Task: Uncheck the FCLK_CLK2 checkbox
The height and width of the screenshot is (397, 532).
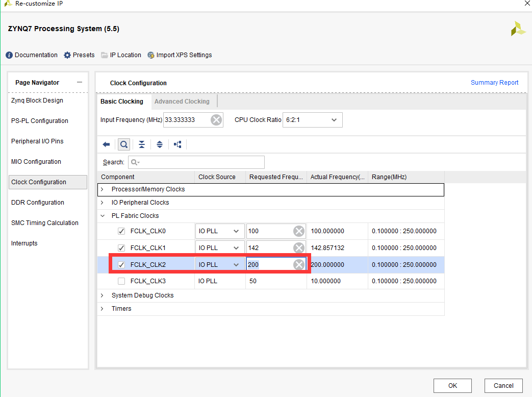Action: pyautogui.click(x=121, y=265)
